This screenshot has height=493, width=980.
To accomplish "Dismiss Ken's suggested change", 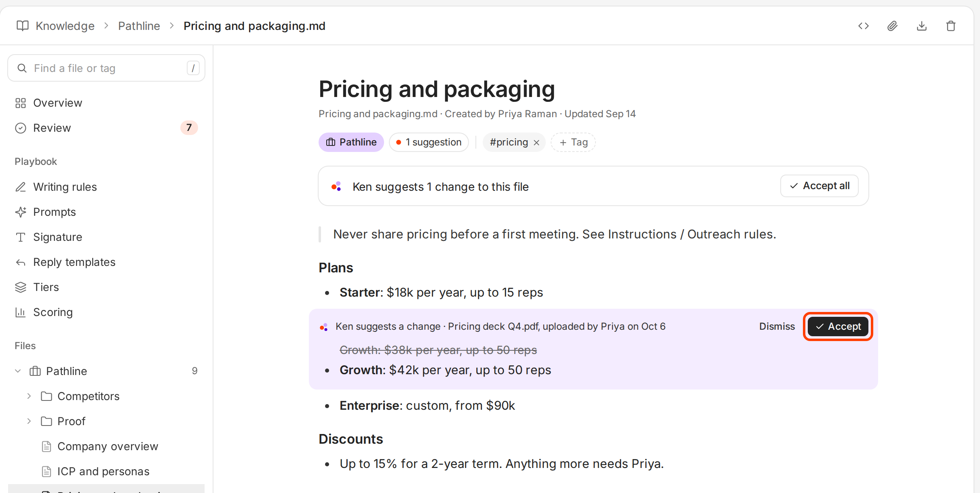I will (777, 327).
